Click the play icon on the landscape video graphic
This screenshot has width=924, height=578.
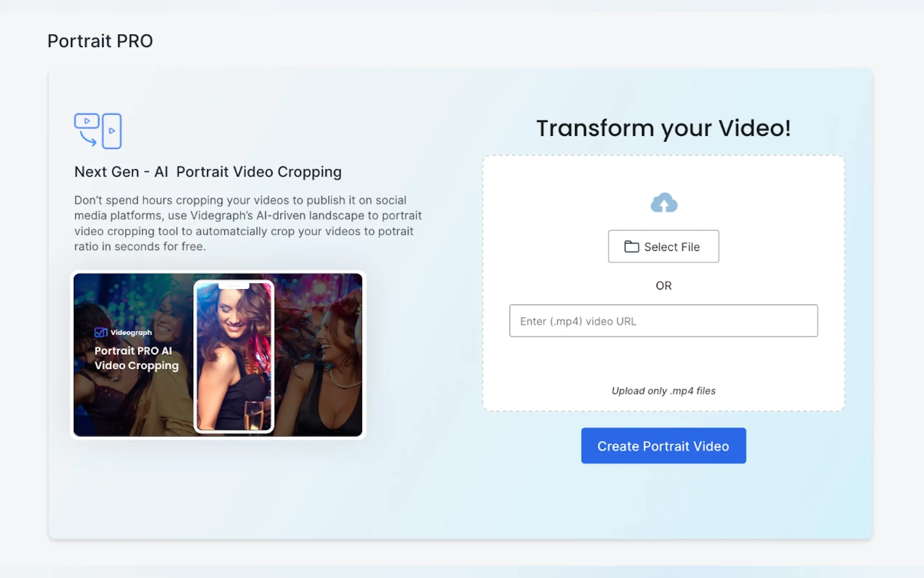(87, 121)
